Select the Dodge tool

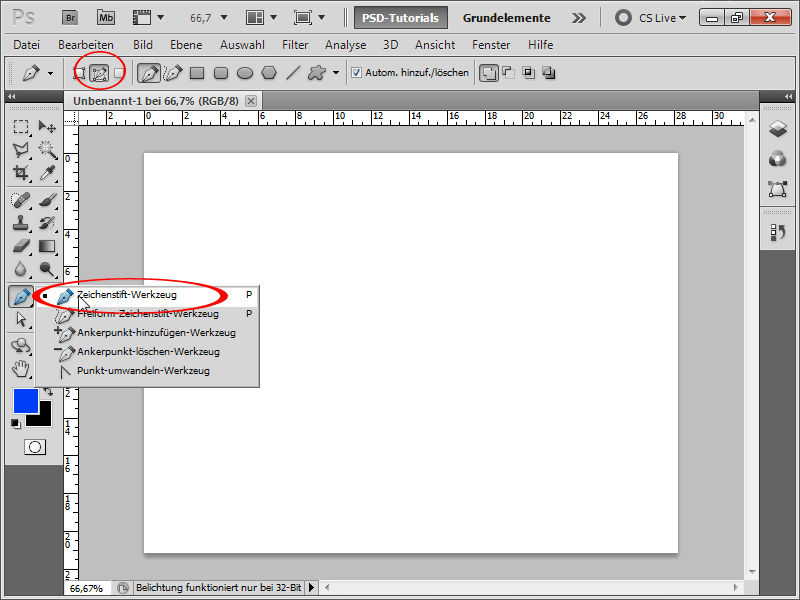tap(47, 269)
